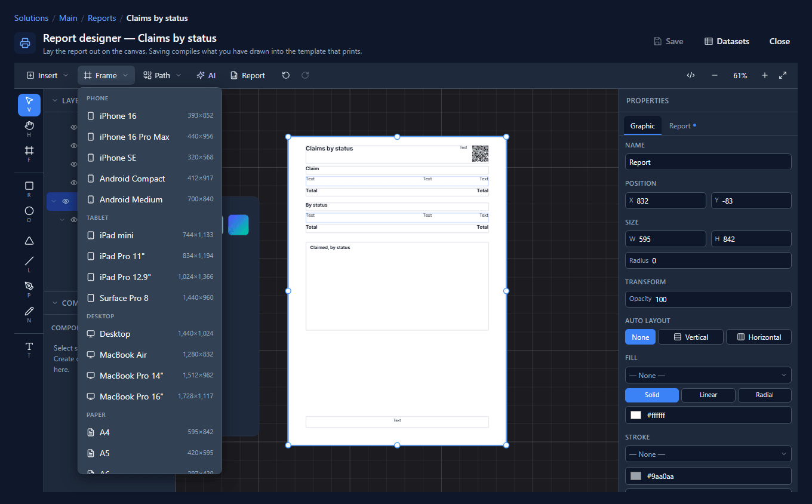Choose the A4 paper frame preset
The image size is (812, 504).
[150, 432]
